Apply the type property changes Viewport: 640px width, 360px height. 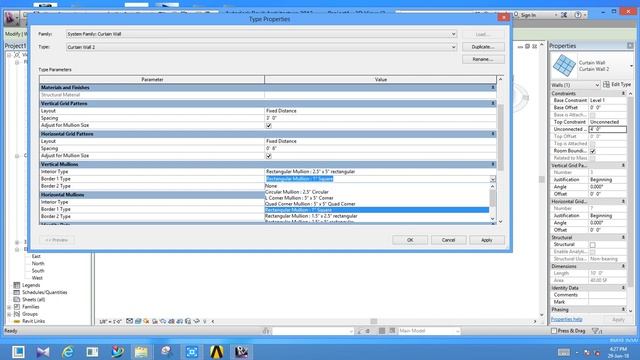pyautogui.click(x=487, y=240)
